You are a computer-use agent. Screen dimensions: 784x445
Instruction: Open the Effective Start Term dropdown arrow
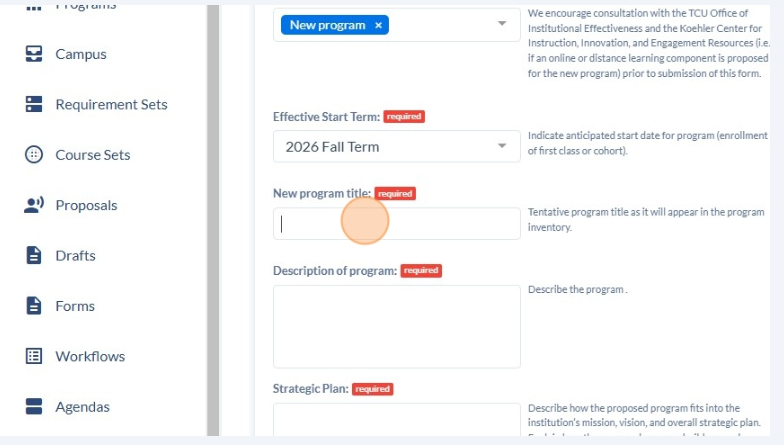click(x=502, y=146)
